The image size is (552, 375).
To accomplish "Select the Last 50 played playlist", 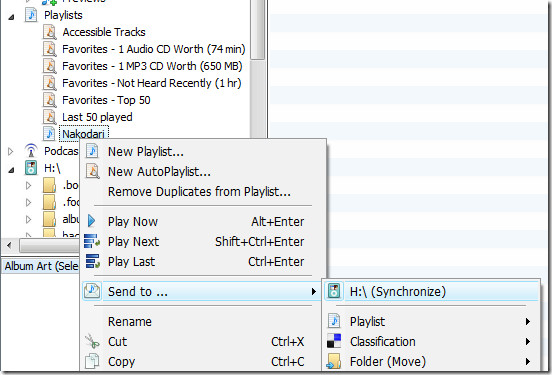I will pos(97,117).
